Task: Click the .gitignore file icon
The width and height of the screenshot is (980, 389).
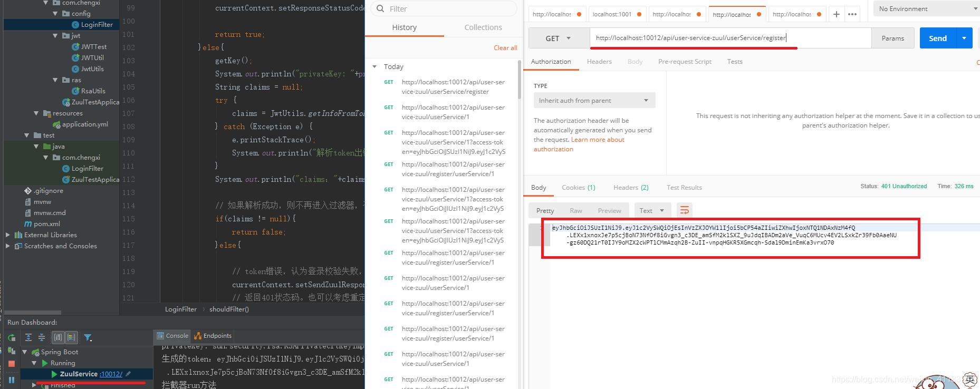Action: [28, 191]
